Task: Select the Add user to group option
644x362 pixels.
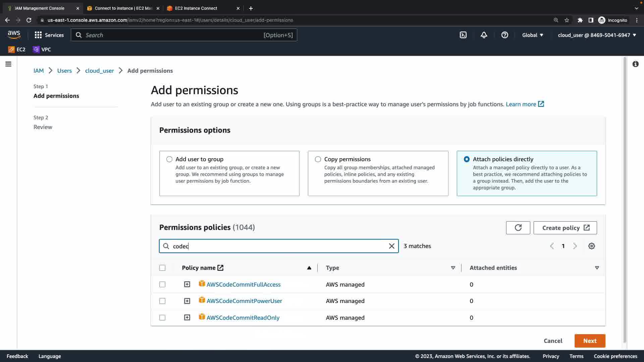Action: [x=169, y=159]
